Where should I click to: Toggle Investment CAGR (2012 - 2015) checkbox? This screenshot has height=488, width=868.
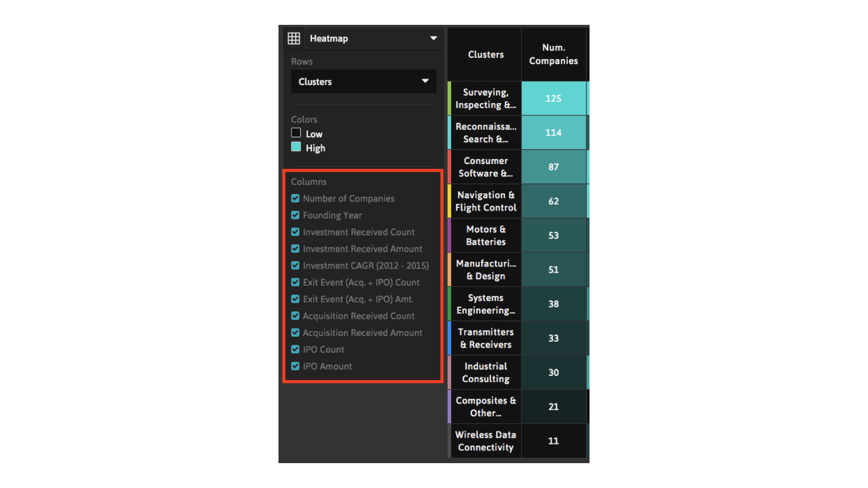point(295,265)
